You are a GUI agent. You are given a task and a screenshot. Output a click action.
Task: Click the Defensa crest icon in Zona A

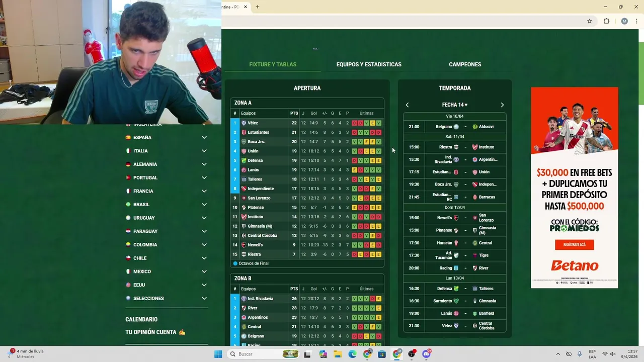point(244,160)
